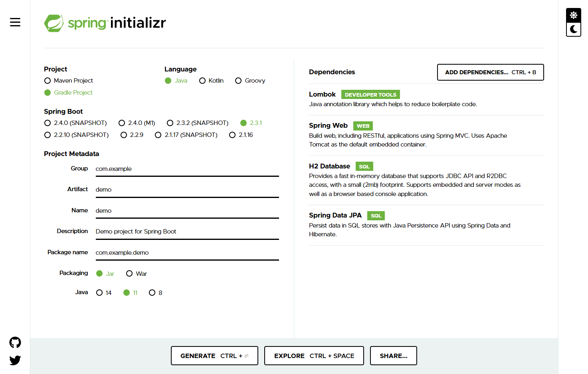Select Spring Boot 2.1.16
This screenshot has height=374, width=588.
(x=241, y=135)
